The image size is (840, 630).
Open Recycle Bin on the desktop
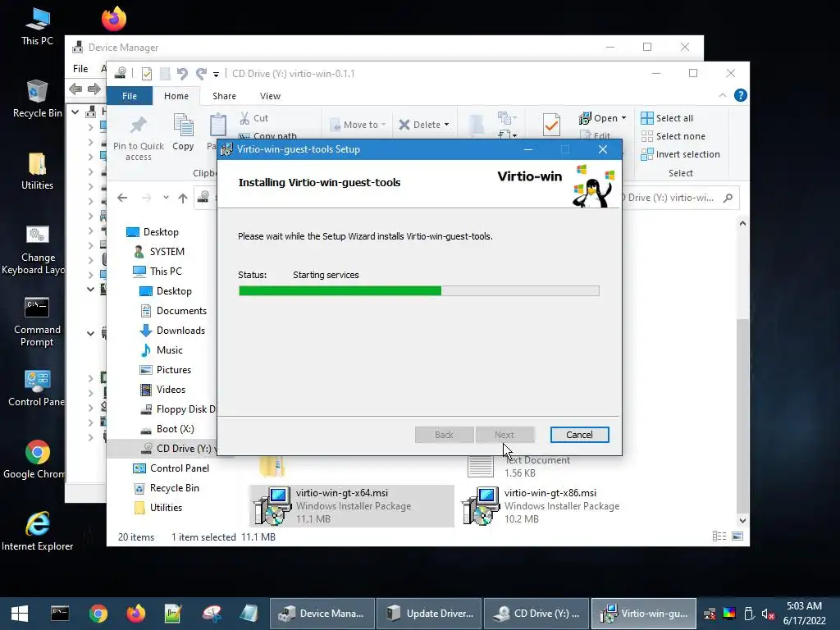tap(37, 99)
